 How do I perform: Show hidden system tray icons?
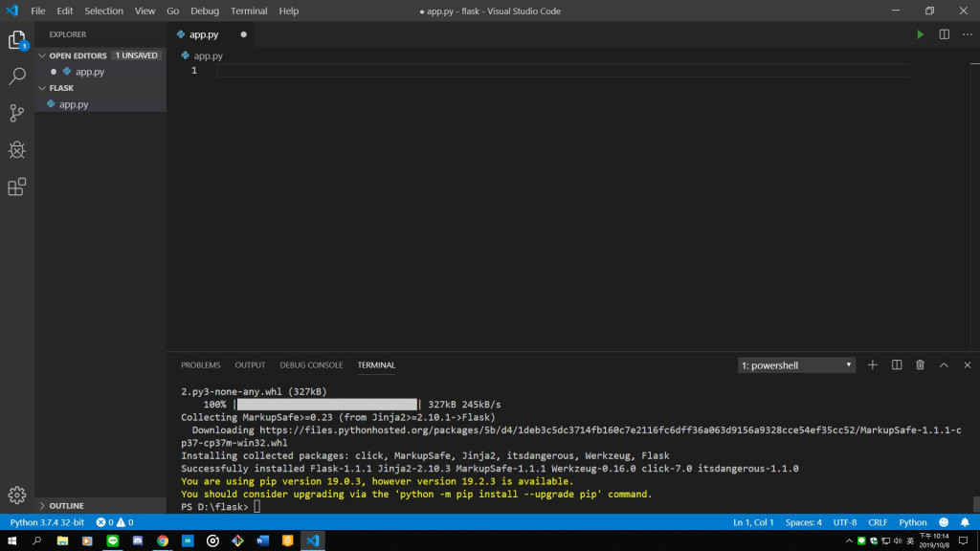849,541
